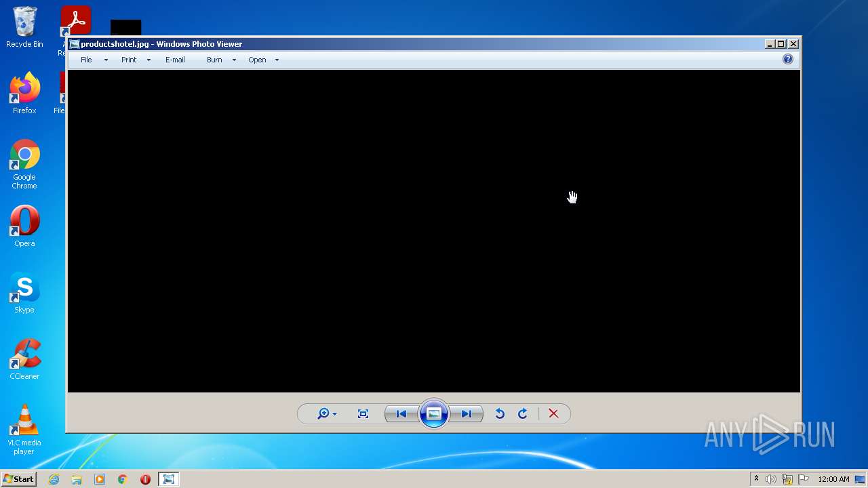Launch Internet Explorer from taskbar

pyautogui.click(x=54, y=479)
